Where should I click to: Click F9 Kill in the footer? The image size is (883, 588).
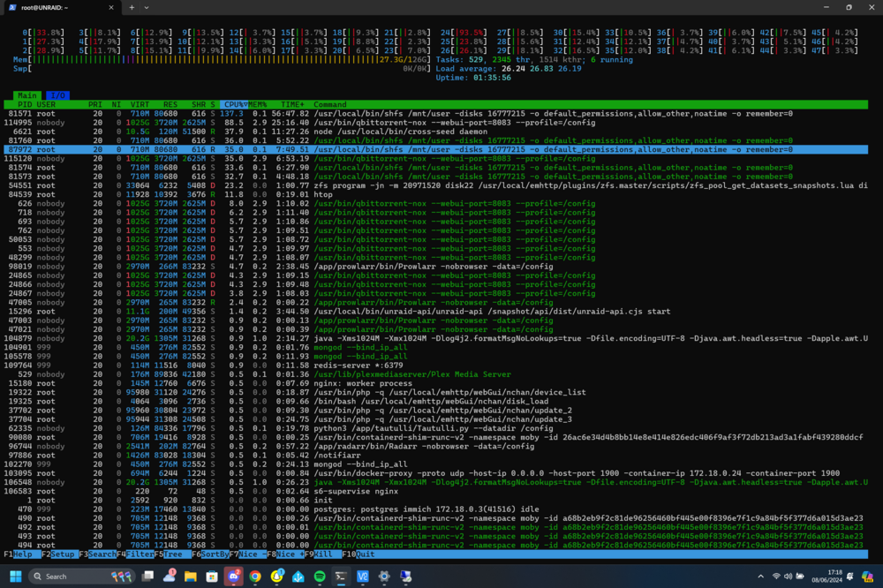[322, 554]
